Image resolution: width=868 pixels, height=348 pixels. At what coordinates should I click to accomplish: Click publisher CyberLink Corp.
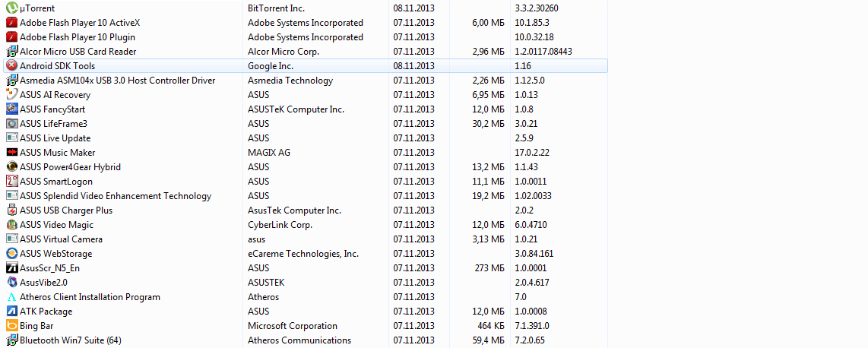tap(280, 225)
